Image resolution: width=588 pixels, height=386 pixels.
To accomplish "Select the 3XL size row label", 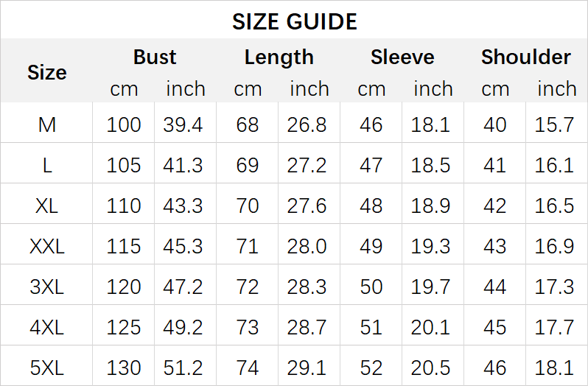I will 46,286.
